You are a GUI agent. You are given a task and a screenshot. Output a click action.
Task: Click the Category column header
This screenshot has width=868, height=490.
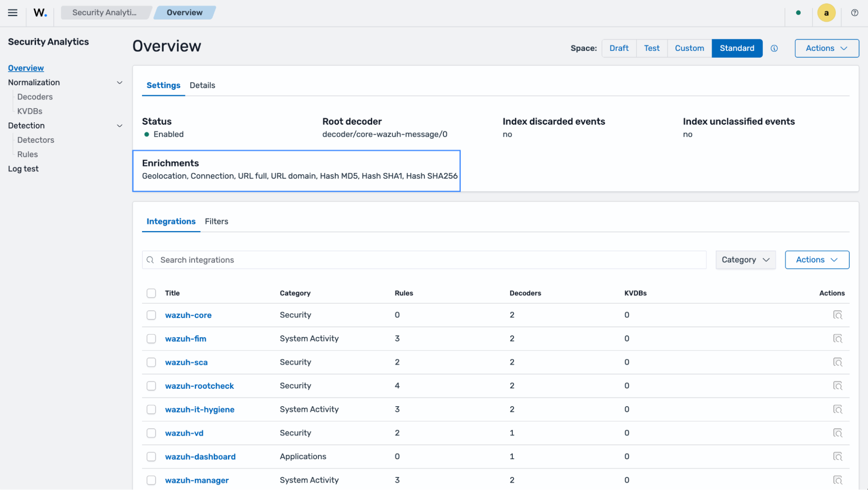point(295,293)
